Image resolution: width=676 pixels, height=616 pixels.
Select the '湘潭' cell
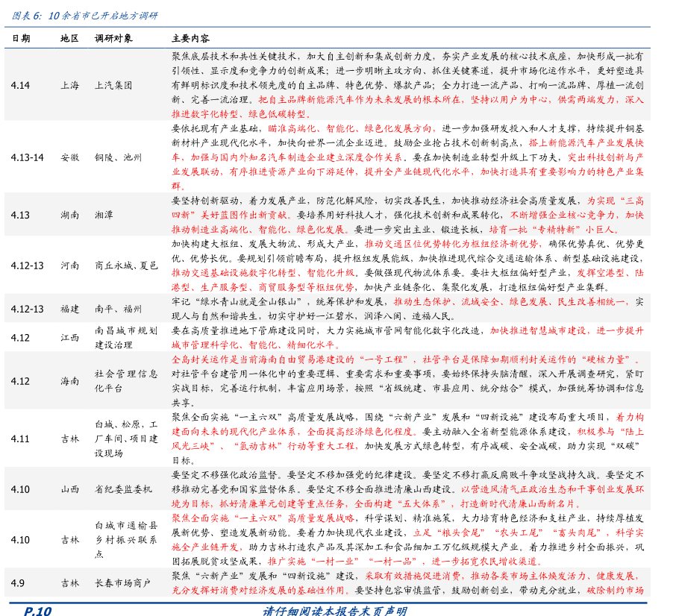(104, 215)
